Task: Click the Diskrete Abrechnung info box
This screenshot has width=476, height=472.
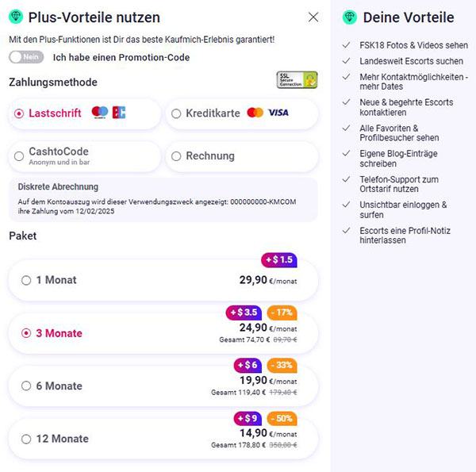Action: tap(163, 199)
